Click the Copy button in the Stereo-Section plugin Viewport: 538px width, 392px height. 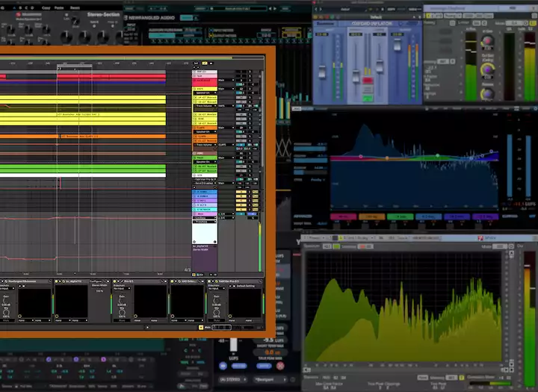tap(46, 7)
